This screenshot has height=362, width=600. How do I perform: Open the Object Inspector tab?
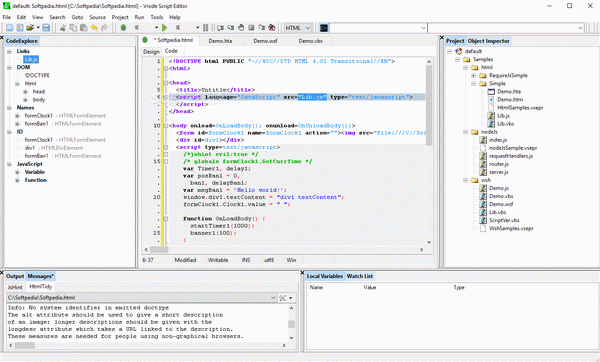[488, 41]
